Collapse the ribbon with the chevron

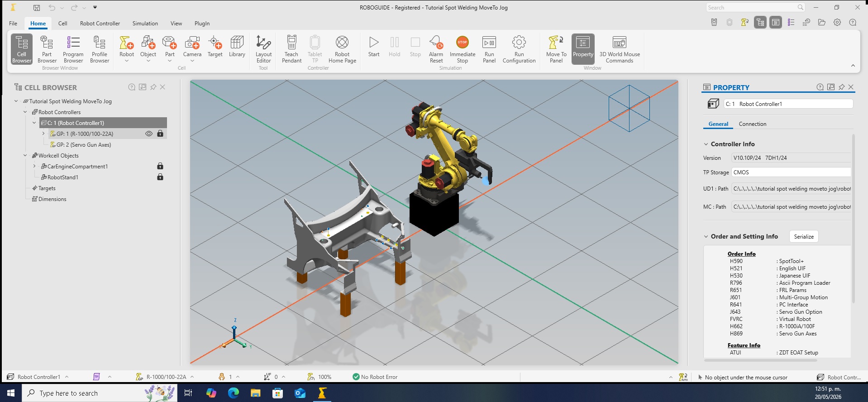(853, 66)
